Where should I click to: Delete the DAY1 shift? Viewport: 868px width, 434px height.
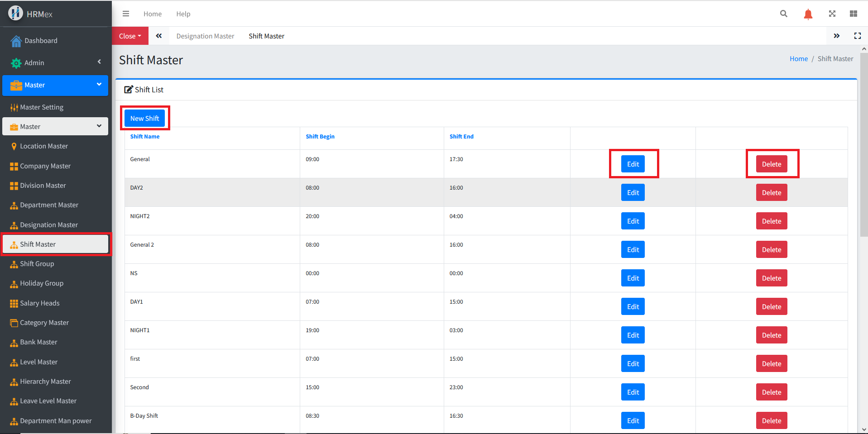coord(771,306)
